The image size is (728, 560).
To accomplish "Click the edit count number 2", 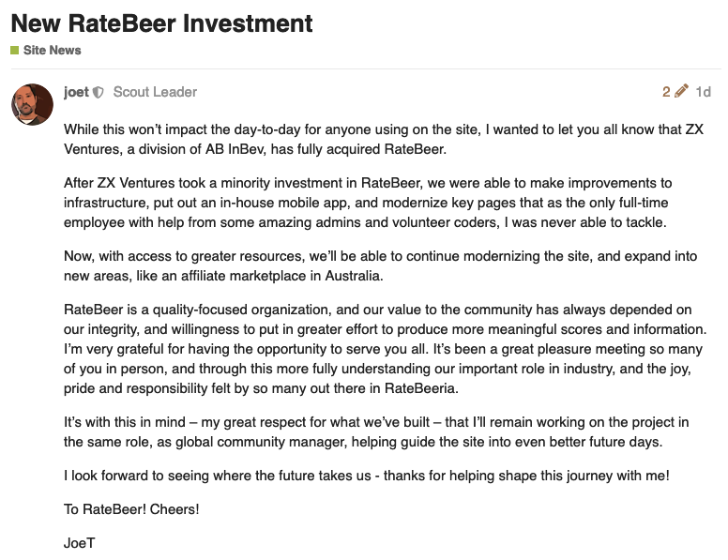I will pyautogui.click(x=666, y=92).
